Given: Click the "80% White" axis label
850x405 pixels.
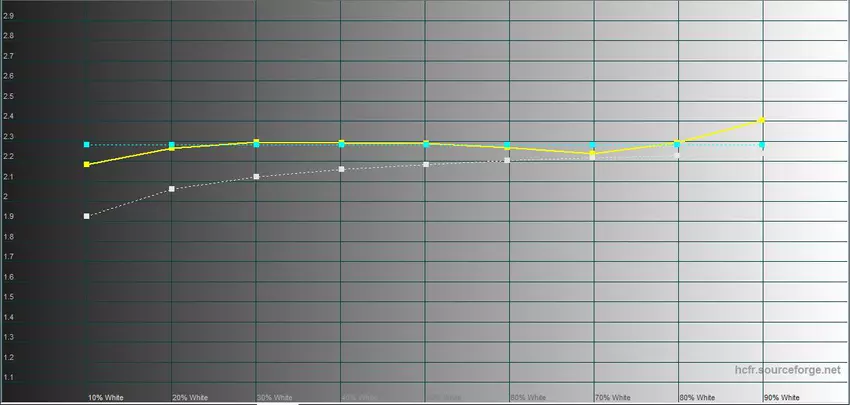Looking at the screenshot, I should coord(697,397).
